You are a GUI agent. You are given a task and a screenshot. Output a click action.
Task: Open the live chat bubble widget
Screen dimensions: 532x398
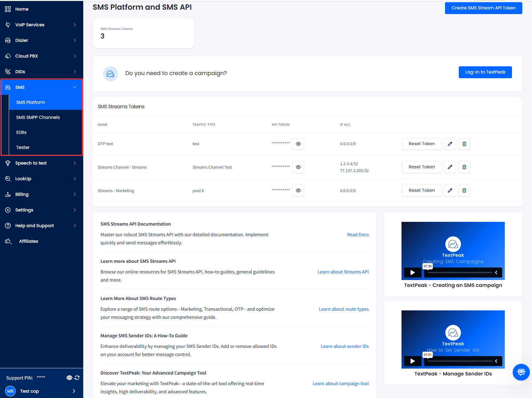click(521, 372)
